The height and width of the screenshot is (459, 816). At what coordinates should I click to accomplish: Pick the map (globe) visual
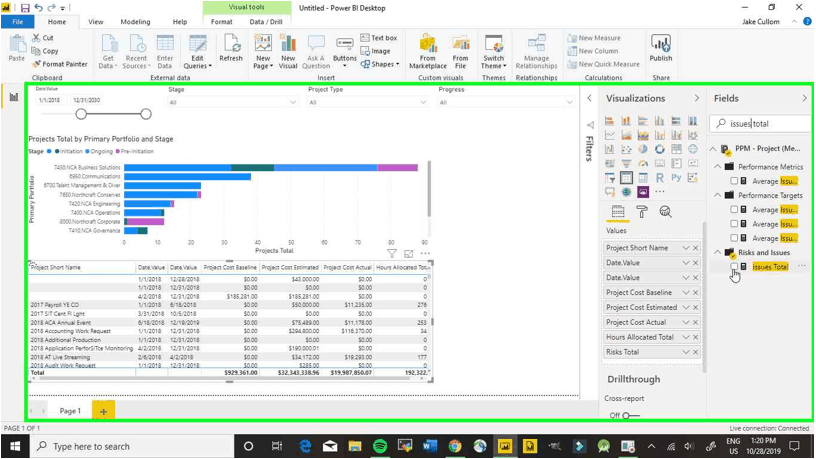(693, 149)
